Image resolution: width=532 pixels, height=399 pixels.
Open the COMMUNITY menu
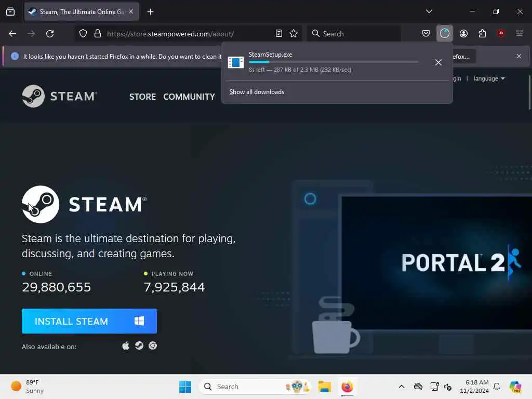[189, 97]
